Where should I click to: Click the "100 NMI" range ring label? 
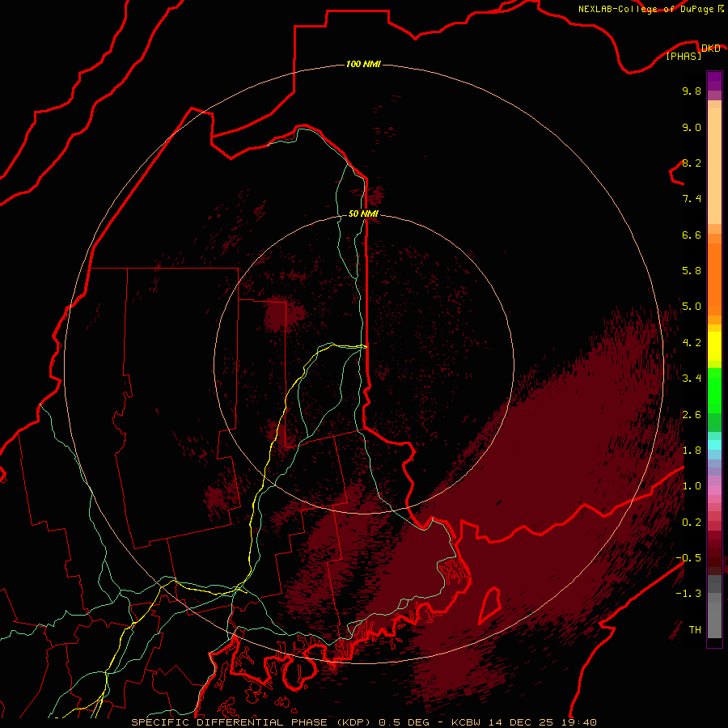[x=363, y=64]
